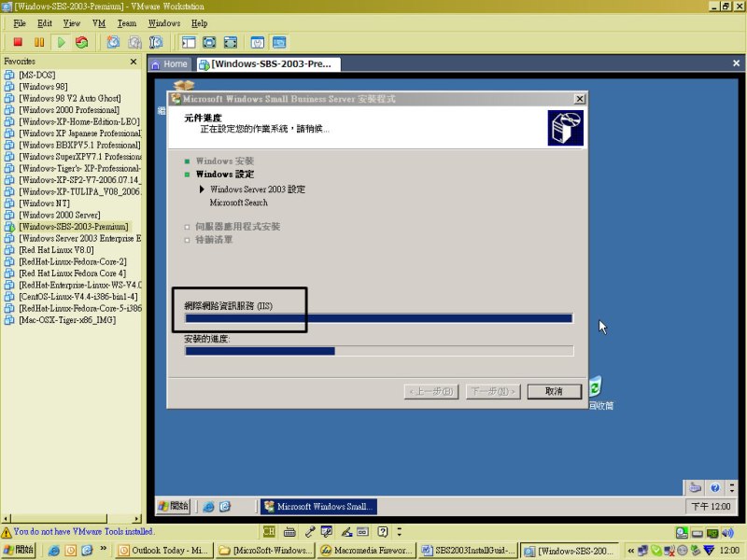Image resolution: width=747 pixels, height=560 pixels.
Task: Click the setup CD icon in the dialog header
Action: click(x=566, y=128)
